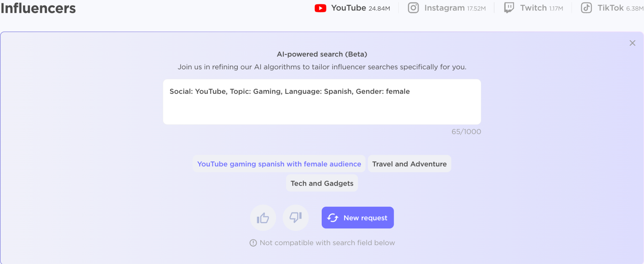Give thumbs up feedback on AI search

[263, 218]
